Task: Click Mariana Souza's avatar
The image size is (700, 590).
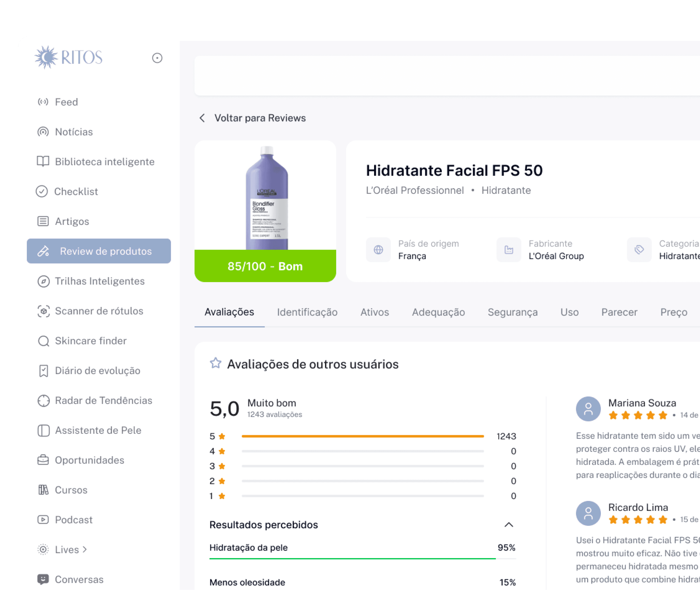Action: coord(588,409)
